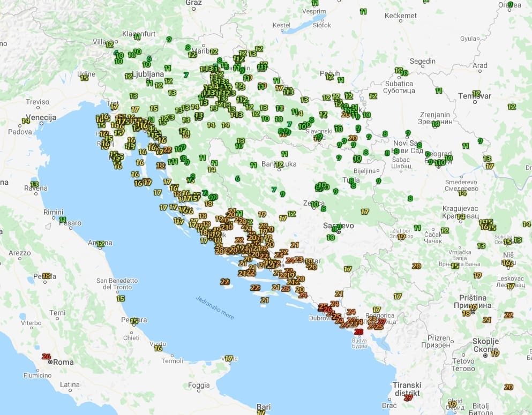Click the 17 marker at Bari
Image resolution: width=532 pixels, height=415 pixels.
pyautogui.click(x=261, y=412)
